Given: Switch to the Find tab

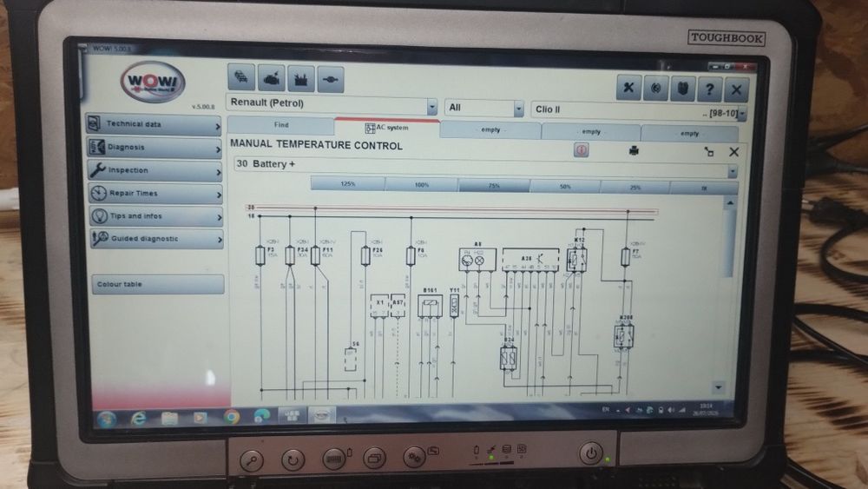Looking at the screenshot, I should point(281,125).
